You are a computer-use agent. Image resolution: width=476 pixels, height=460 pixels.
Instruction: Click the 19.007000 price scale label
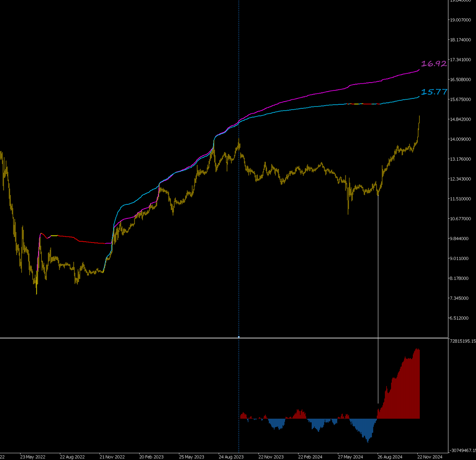click(460, 20)
